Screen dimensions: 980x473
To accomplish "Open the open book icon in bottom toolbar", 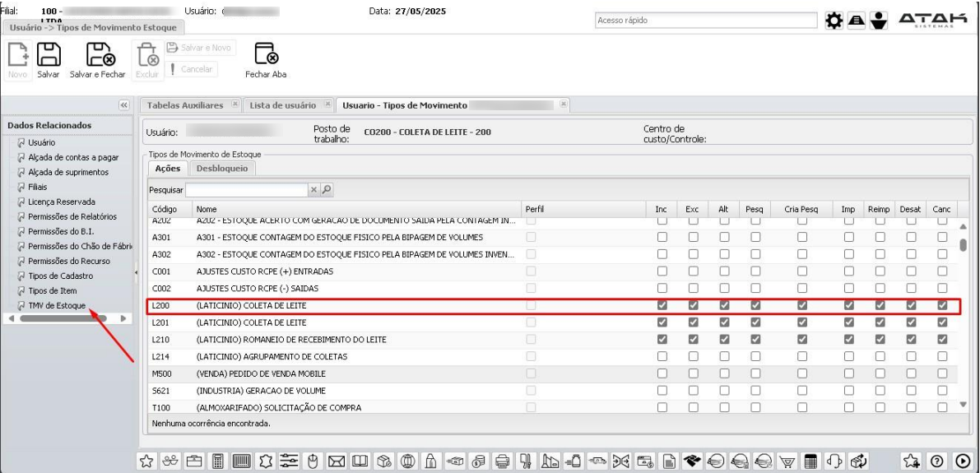I will click(x=360, y=461).
